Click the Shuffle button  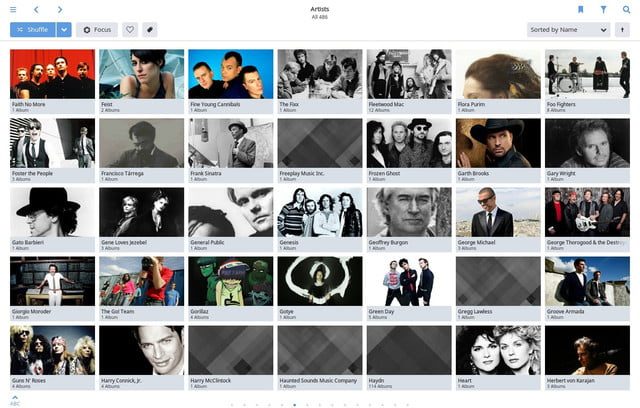33,30
